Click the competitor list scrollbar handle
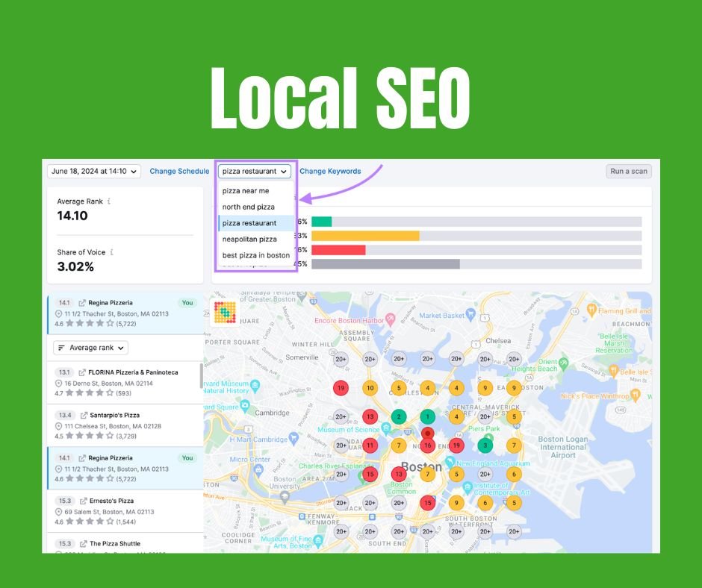 (201, 377)
